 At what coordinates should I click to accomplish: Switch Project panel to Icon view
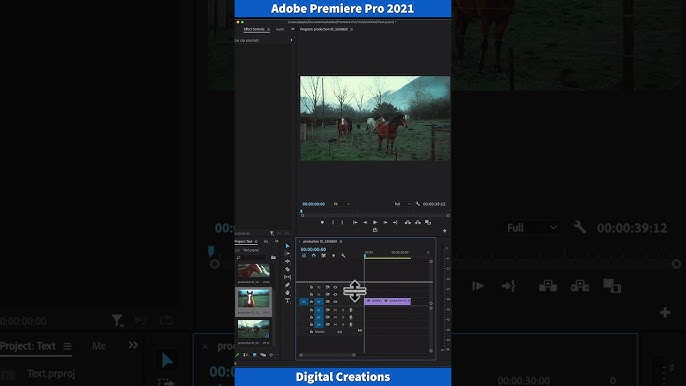[x=255, y=355]
